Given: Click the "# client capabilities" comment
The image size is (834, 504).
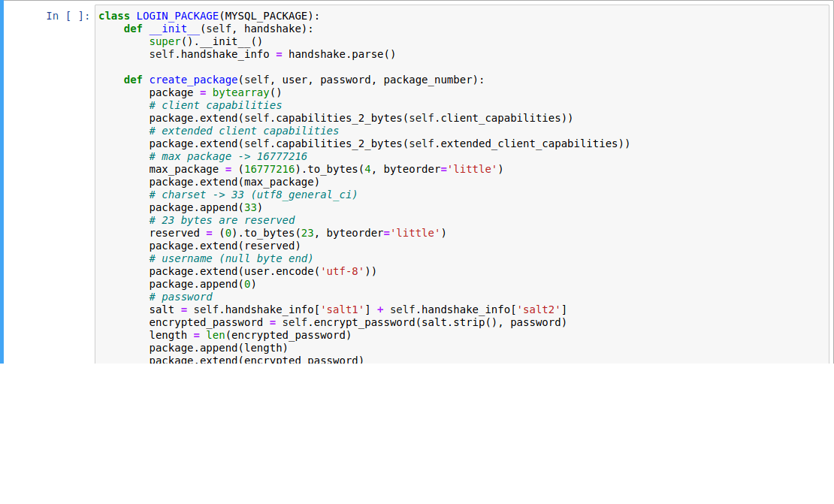Looking at the screenshot, I should [x=216, y=105].
